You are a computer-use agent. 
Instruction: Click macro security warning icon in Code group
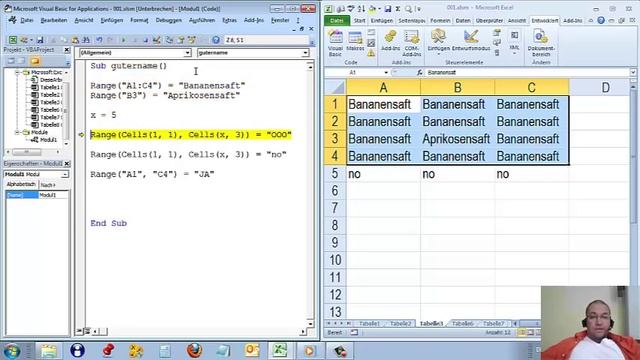click(x=371, y=53)
